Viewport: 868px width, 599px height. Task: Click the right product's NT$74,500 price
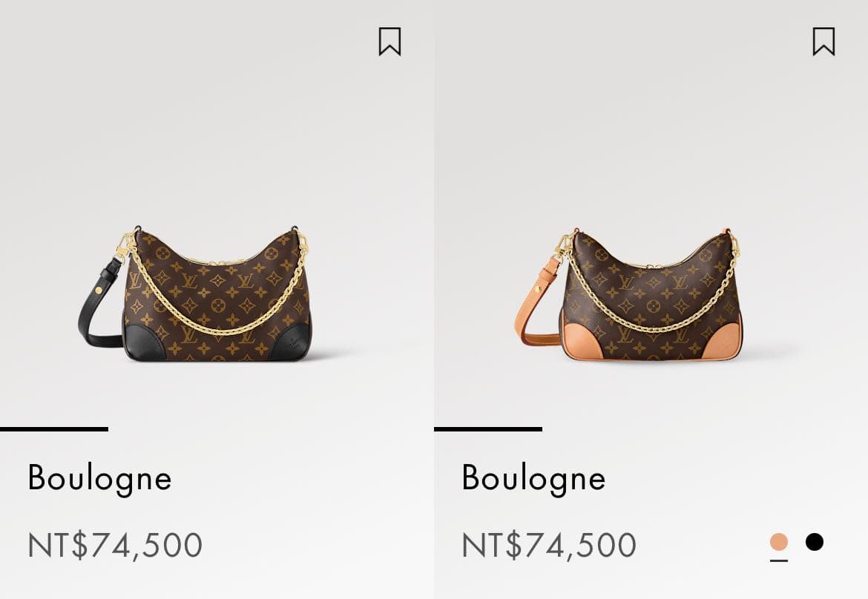(549, 546)
